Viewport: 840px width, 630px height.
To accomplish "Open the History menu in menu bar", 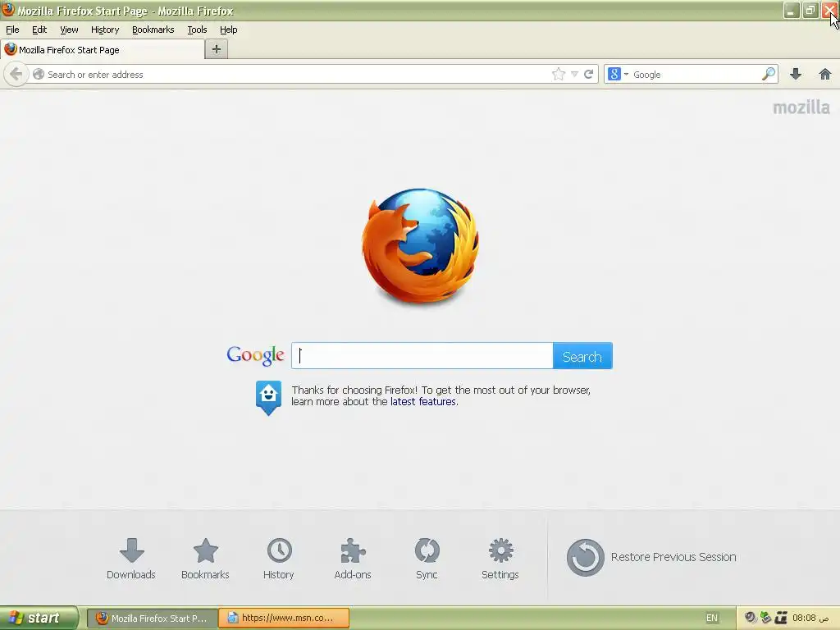I will [x=105, y=30].
